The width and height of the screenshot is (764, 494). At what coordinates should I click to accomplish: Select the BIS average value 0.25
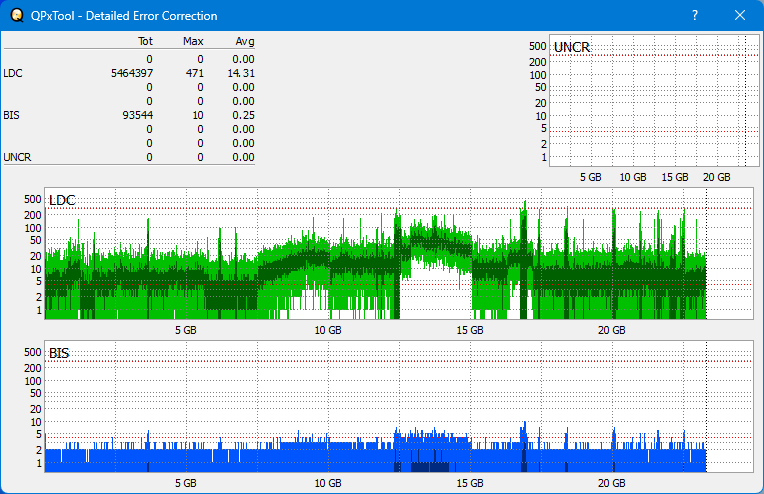[x=243, y=115]
